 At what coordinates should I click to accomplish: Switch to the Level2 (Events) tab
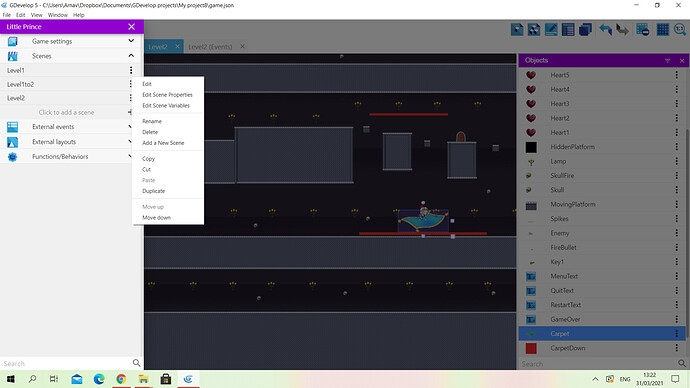click(x=210, y=47)
